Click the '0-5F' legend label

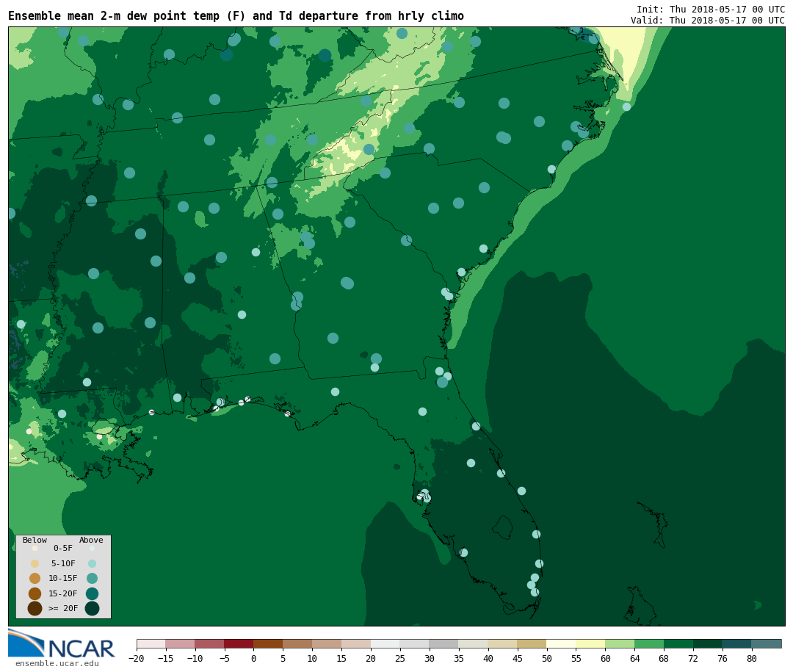pyautogui.click(x=63, y=548)
